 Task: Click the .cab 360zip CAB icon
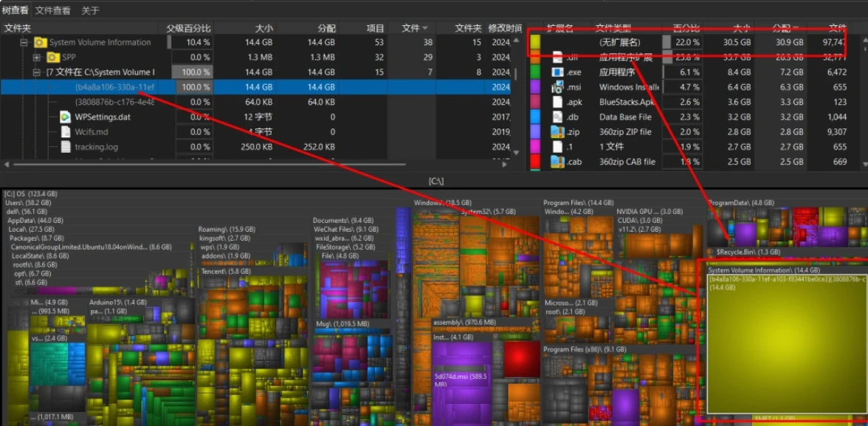(557, 162)
